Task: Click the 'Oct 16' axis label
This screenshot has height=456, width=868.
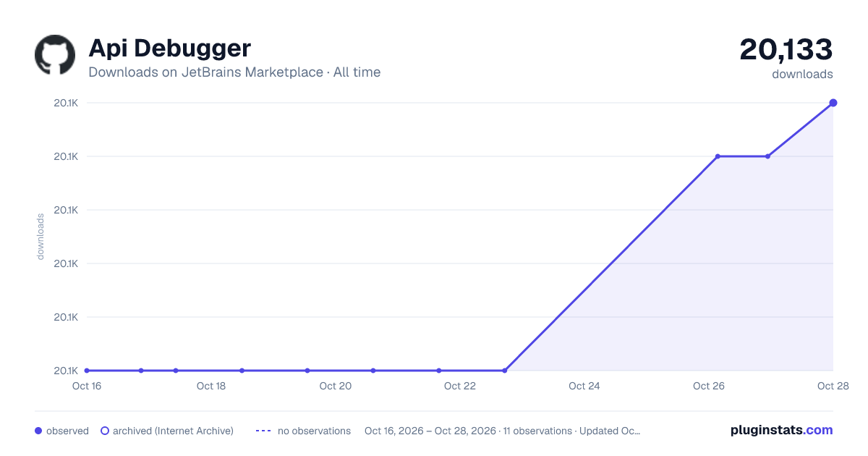Action: 87,386
